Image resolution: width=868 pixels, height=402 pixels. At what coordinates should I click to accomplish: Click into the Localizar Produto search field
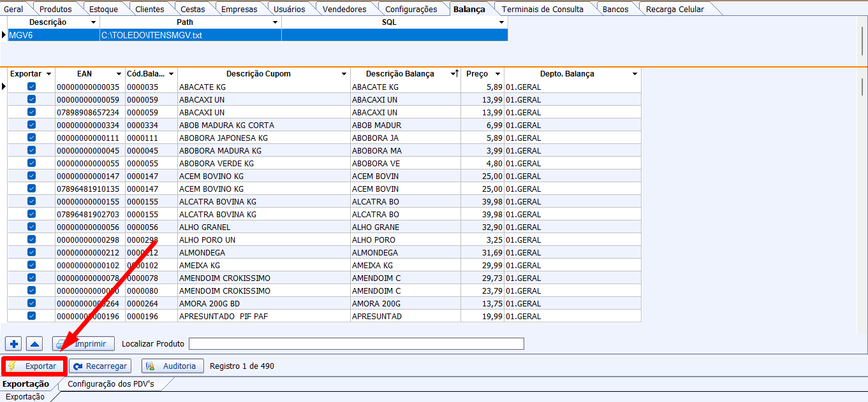(x=356, y=344)
